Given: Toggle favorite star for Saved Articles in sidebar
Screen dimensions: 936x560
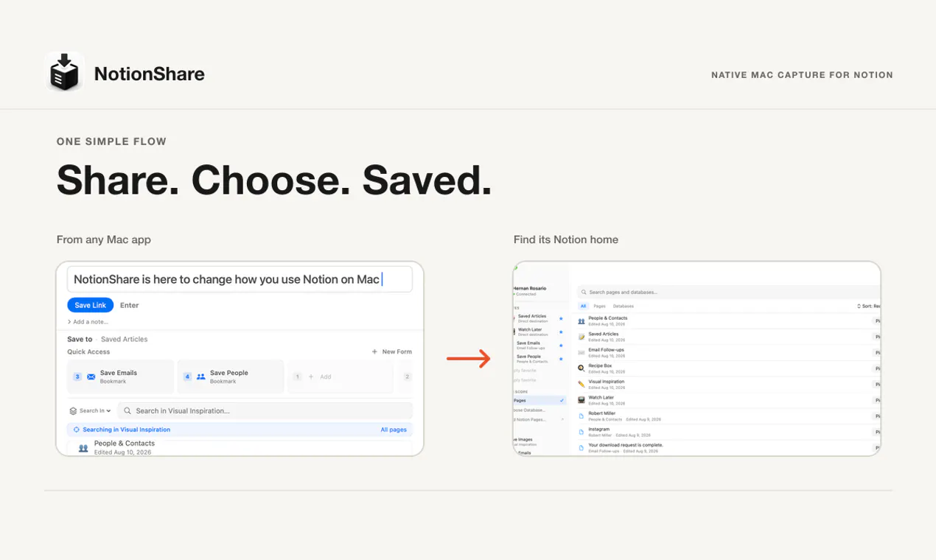Looking at the screenshot, I should pyautogui.click(x=561, y=318).
